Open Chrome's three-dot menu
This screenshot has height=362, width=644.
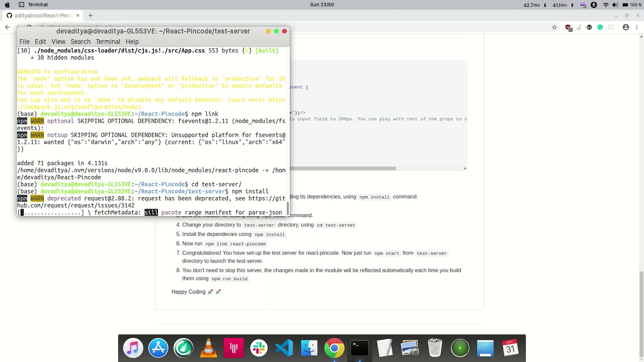[x=637, y=27]
